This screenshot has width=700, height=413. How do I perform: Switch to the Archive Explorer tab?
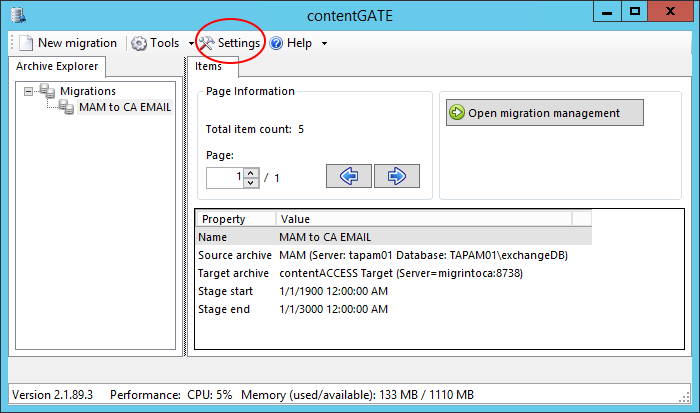[57, 66]
